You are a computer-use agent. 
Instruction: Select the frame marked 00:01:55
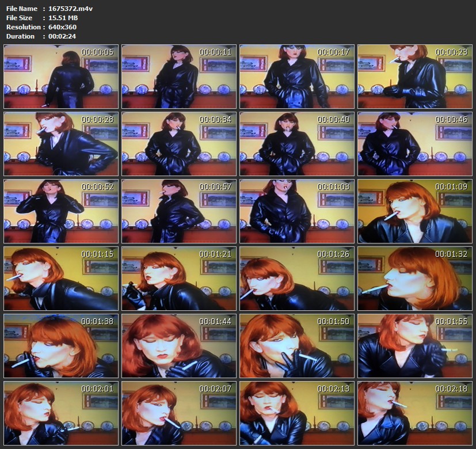point(414,345)
